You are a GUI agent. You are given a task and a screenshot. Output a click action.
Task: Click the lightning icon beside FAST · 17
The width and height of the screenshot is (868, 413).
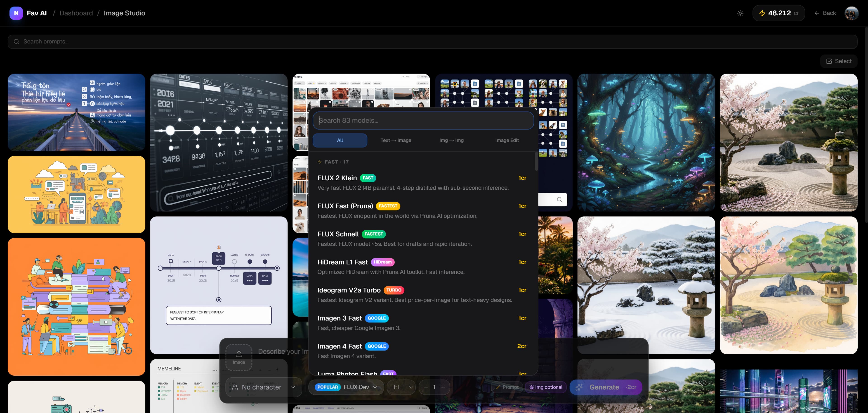319,162
